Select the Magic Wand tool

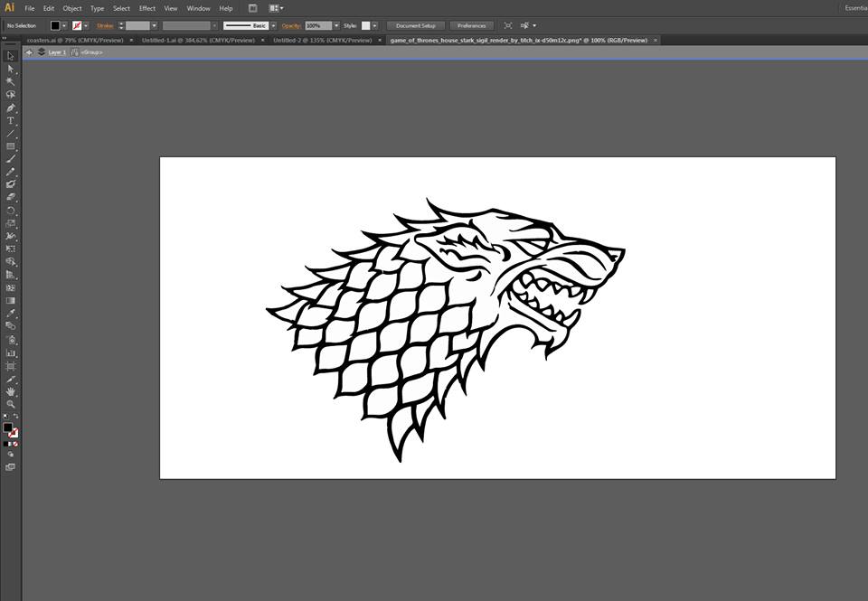tap(11, 82)
